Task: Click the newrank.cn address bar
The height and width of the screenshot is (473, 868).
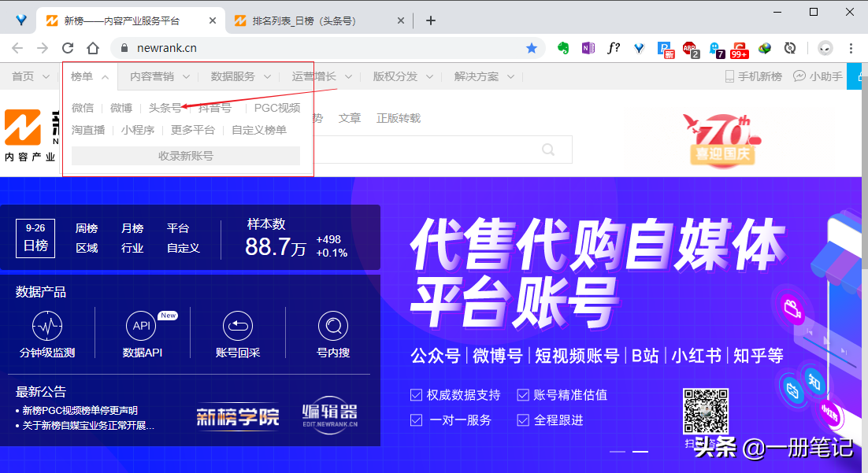Action: (x=315, y=48)
